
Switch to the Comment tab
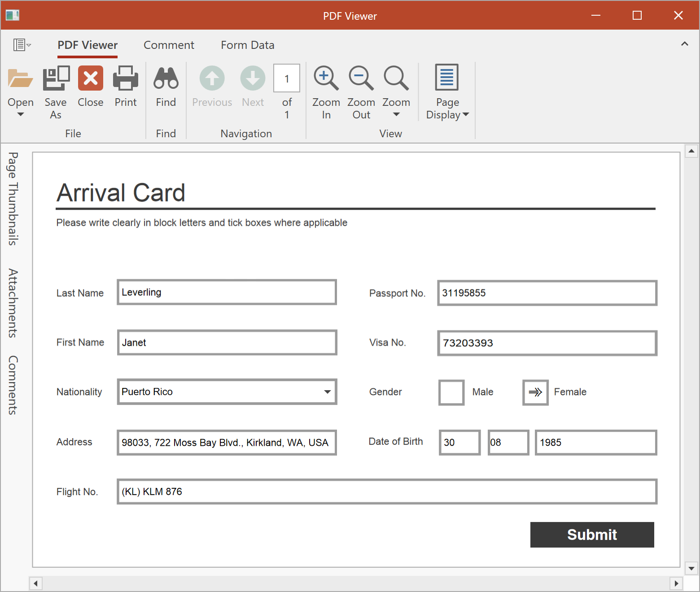click(x=169, y=45)
